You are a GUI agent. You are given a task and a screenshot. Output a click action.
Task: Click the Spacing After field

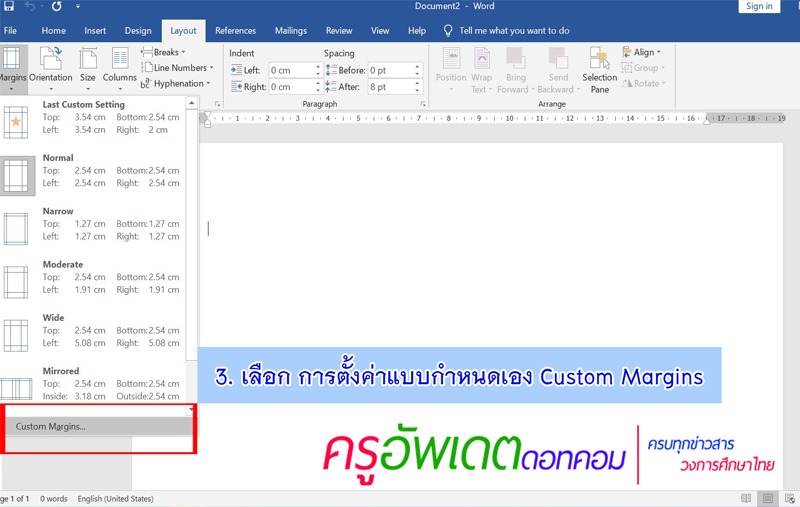point(391,87)
